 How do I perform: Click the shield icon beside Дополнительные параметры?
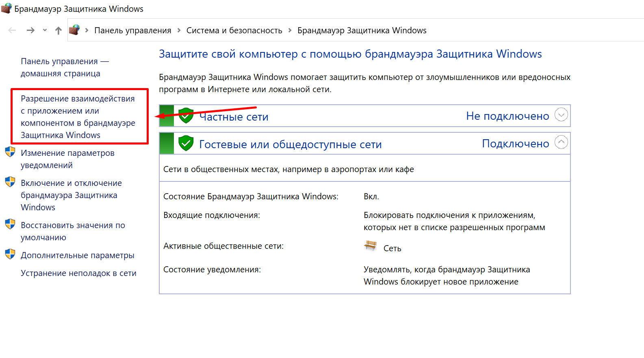click(10, 254)
